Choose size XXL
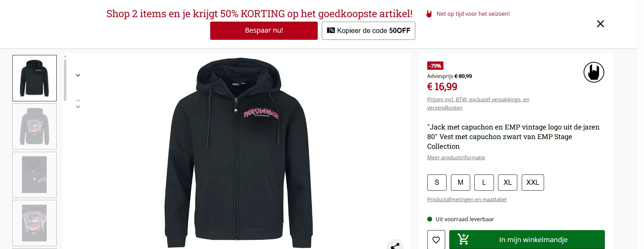The width and height of the screenshot is (644, 249). 533,182
